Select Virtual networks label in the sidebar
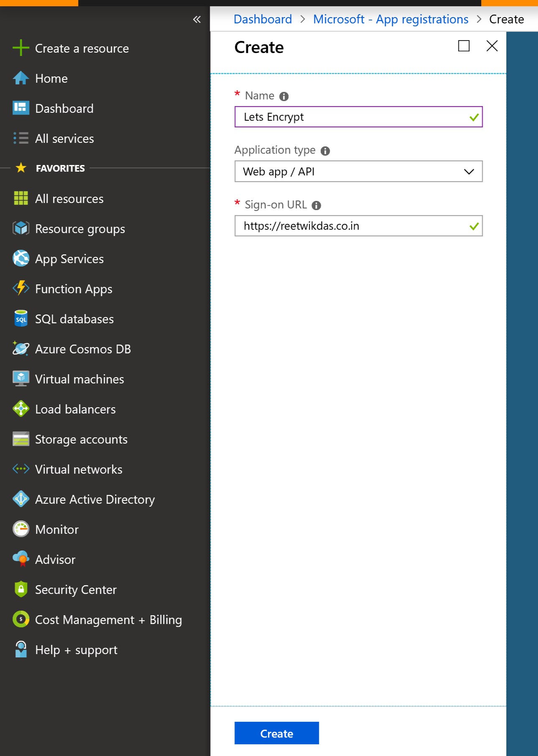The width and height of the screenshot is (538, 756). [79, 469]
